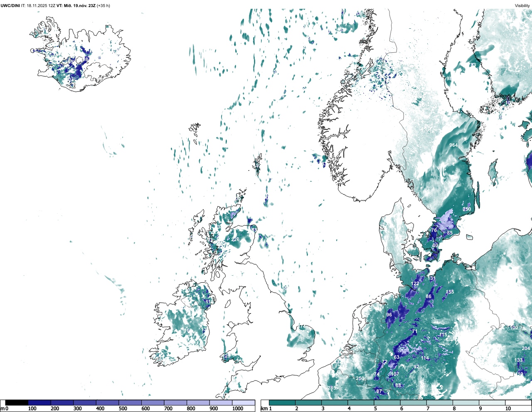Click the 'Mið. 19.nóv. 23Z' valid time
The image size is (532, 412).
coord(80,5)
